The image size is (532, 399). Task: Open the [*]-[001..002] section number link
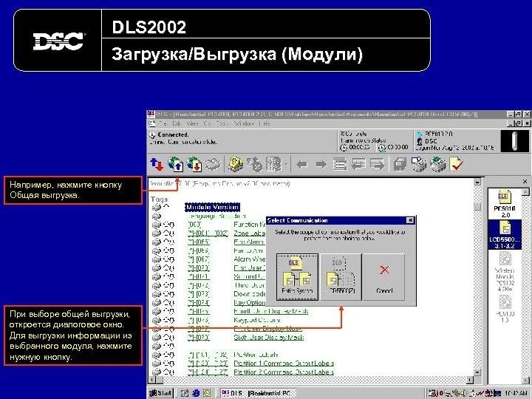pos(208,233)
